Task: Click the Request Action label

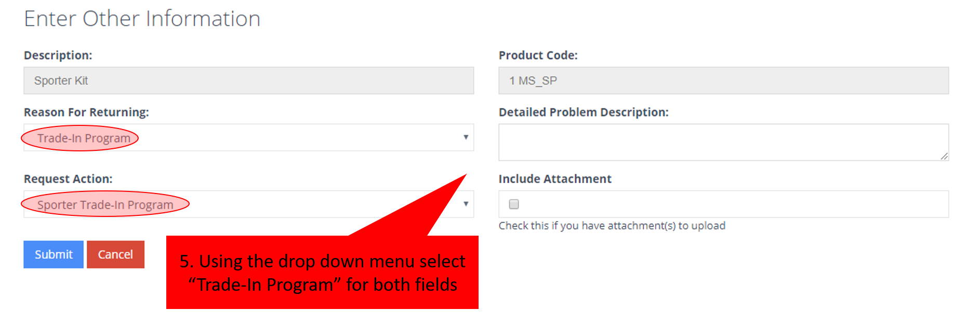Action: pyautogui.click(x=68, y=179)
